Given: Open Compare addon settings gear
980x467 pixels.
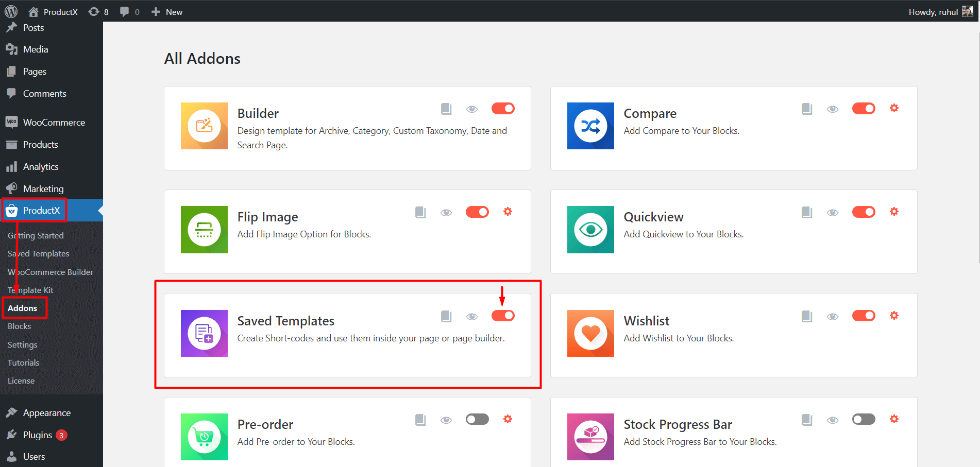Looking at the screenshot, I should coord(894,108).
